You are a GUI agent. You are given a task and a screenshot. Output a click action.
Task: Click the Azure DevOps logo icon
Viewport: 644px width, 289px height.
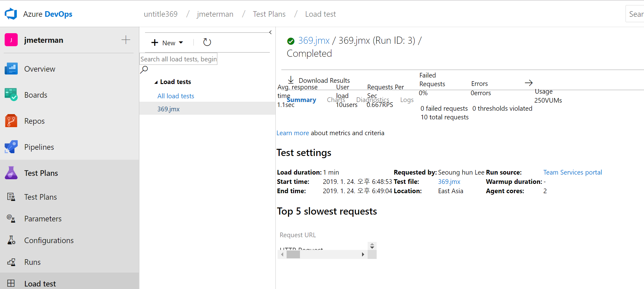[x=11, y=14]
